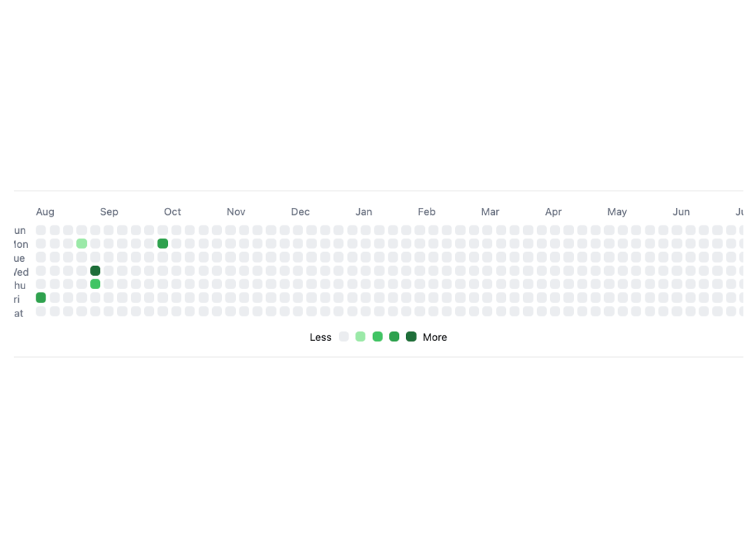Viewport: 756px width, 558px height.
Task: Click the middle legend swatch
Action: (377, 337)
